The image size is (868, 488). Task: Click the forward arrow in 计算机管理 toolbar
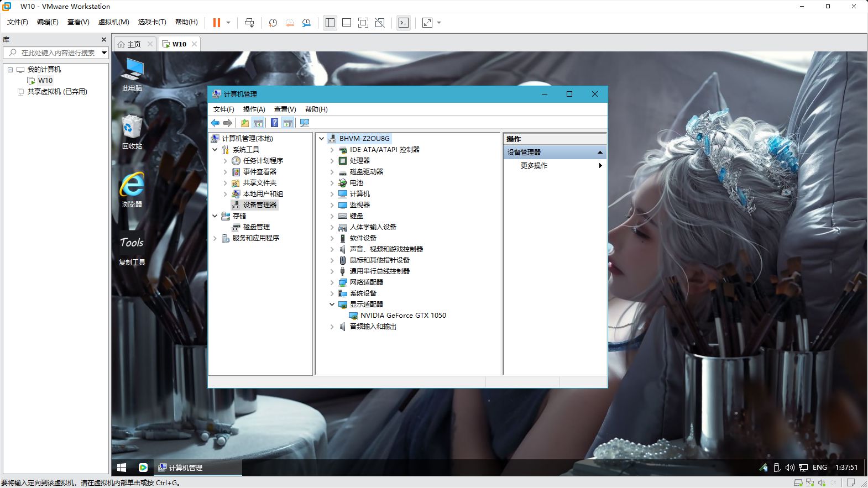[227, 123]
